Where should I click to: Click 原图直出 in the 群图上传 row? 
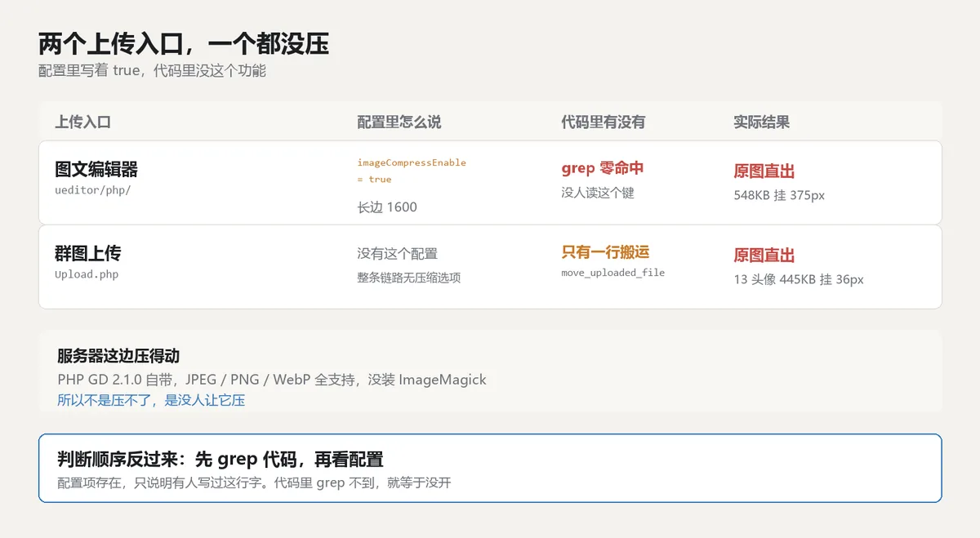pyautogui.click(x=764, y=256)
